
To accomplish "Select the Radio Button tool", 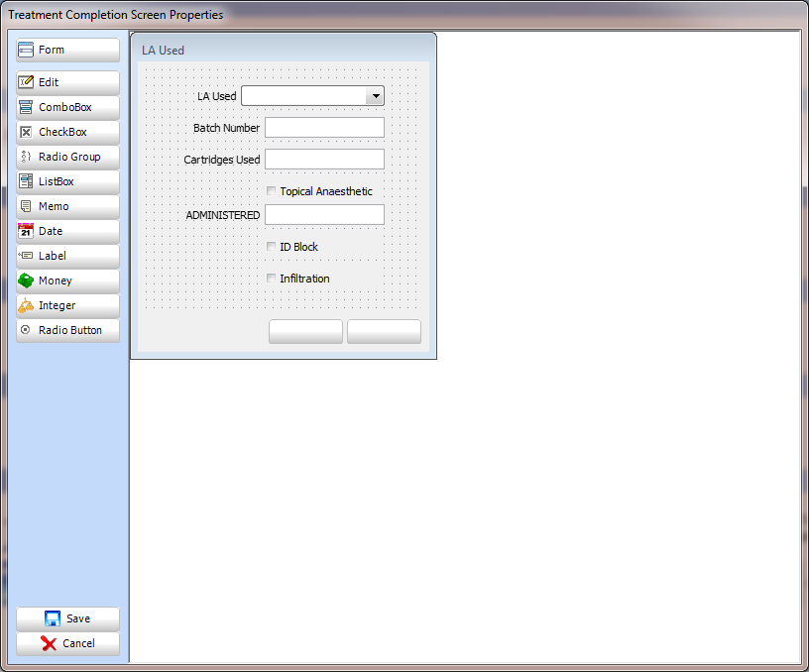I will coord(67,331).
